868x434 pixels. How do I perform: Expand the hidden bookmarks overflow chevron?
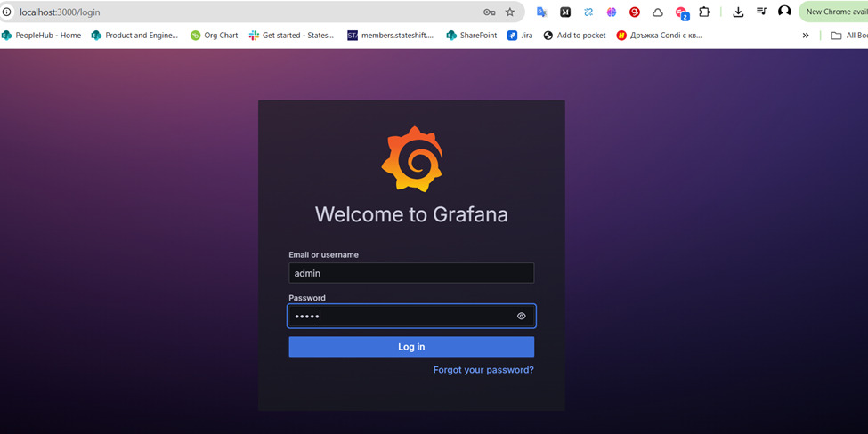click(806, 36)
